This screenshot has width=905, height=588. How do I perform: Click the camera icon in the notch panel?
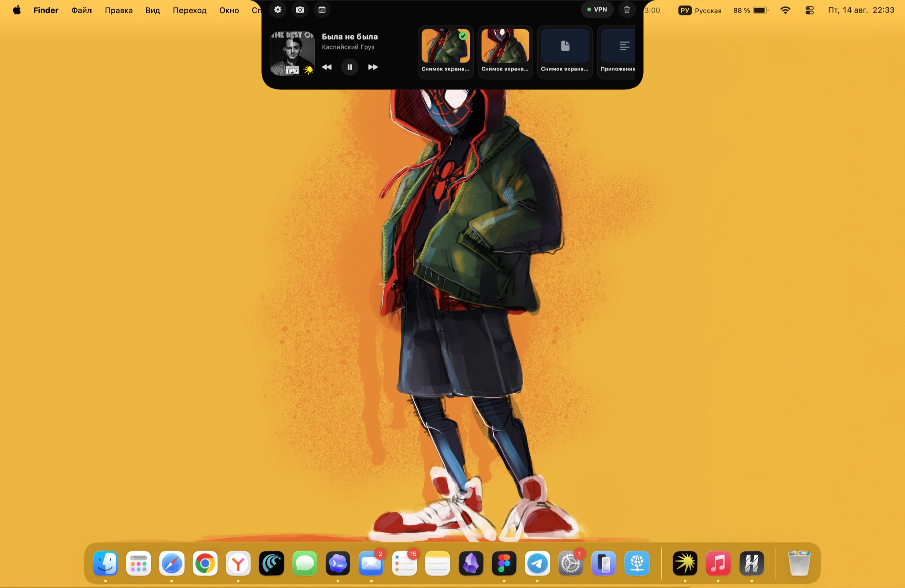pyautogui.click(x=300, y=10)
